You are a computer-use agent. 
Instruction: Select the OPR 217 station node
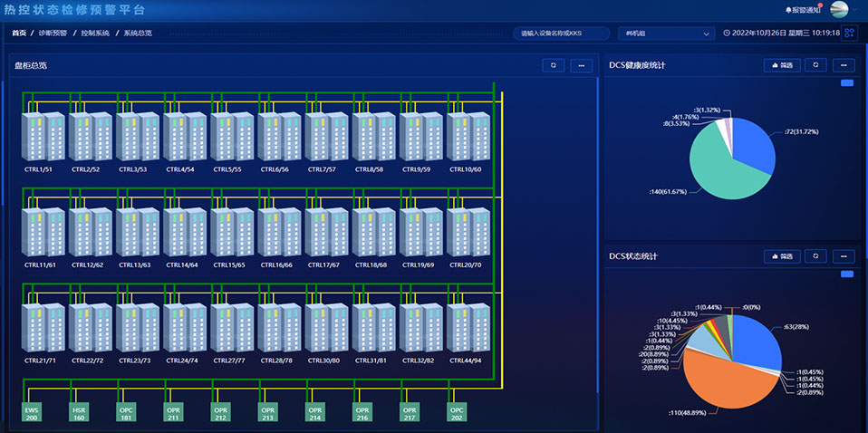(410, 412)
